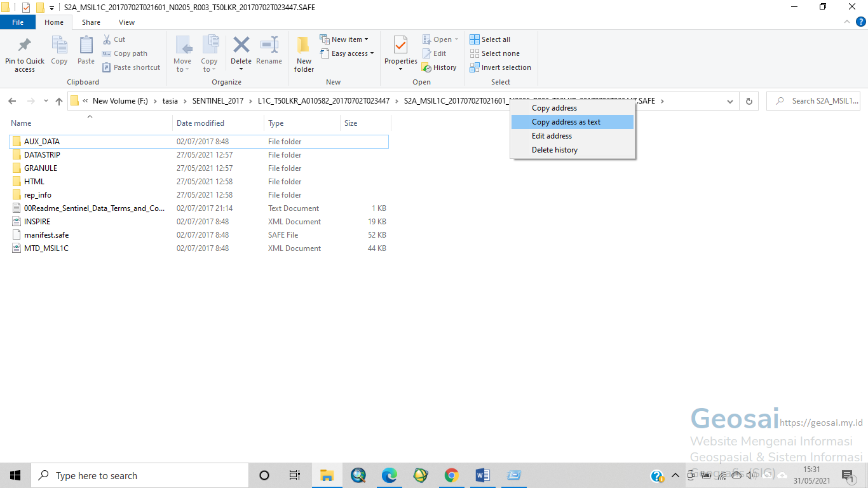Choose Copy address from context menu
Image resolution: width=868 pixels, height=488 pixels.
tap(573, 108)
